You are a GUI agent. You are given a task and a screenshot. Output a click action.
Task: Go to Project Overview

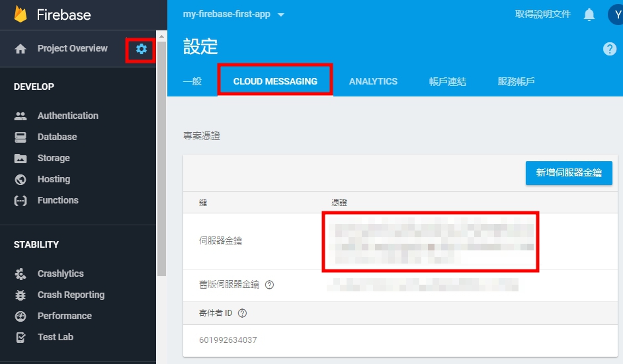tap(72, 48)
